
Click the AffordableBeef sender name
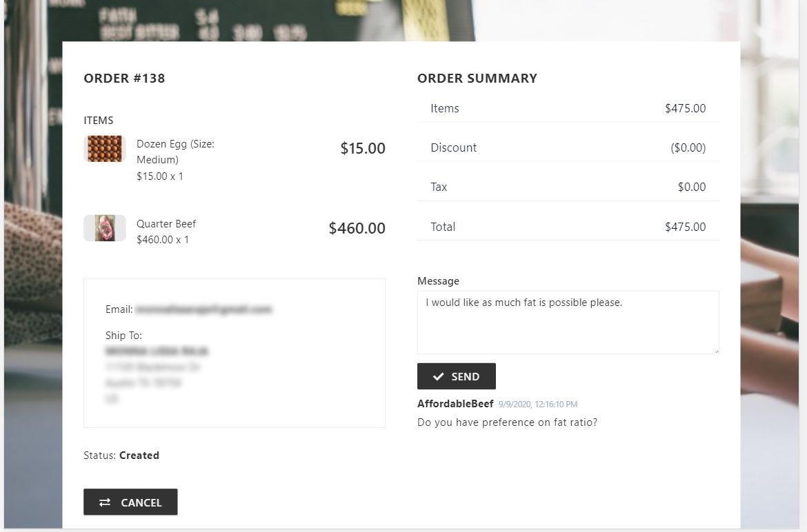[455, 404]
